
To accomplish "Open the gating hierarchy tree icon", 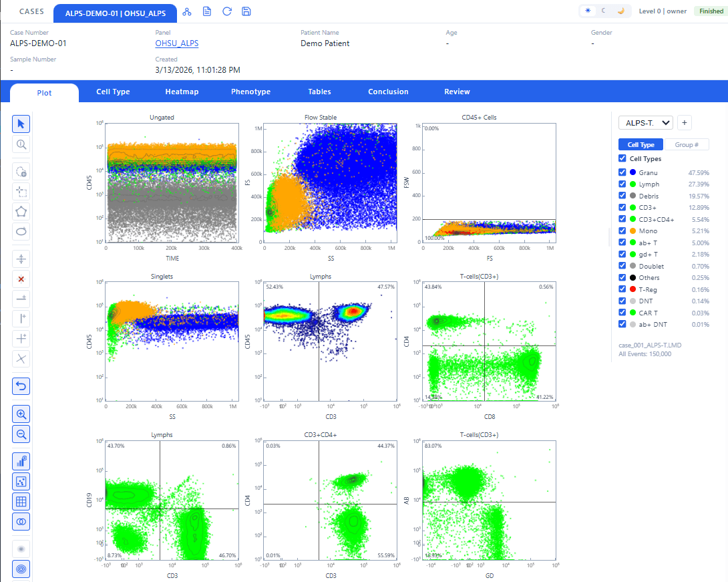I will tap(187, 11).
